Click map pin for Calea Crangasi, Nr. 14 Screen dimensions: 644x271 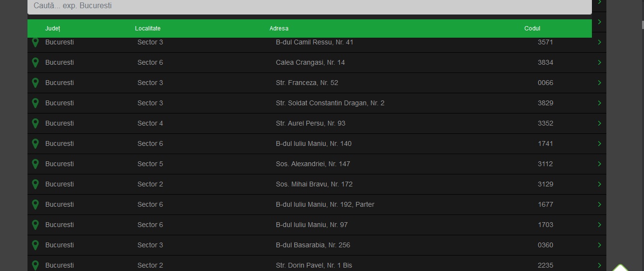pos(35,62)
